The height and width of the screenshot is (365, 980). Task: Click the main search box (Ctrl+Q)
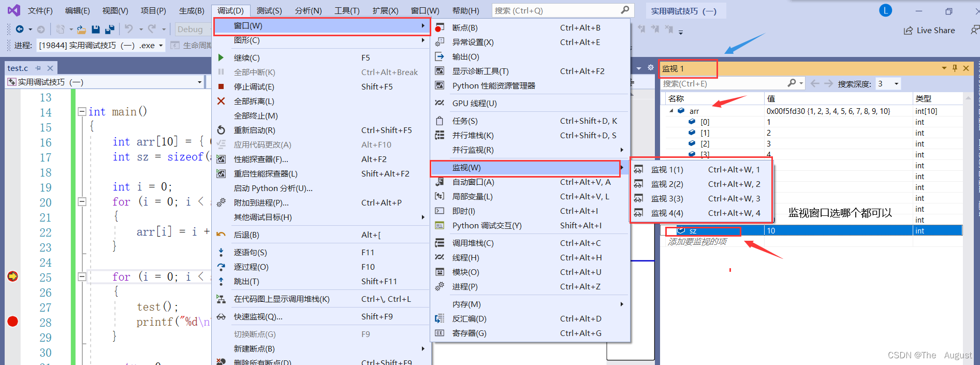point(562,10)
